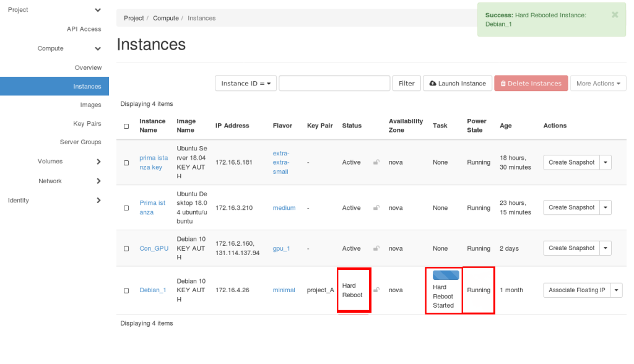The width and height of the screenshot is (634, 364).
Task: Open the Instance ID filter dropdown
Action: coord(245,84)
